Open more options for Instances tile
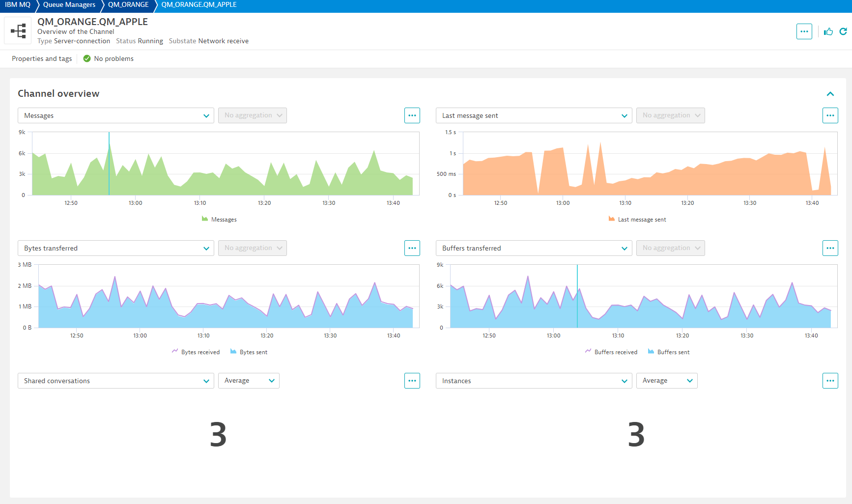 pyautogui.click(x=830, y=381)
